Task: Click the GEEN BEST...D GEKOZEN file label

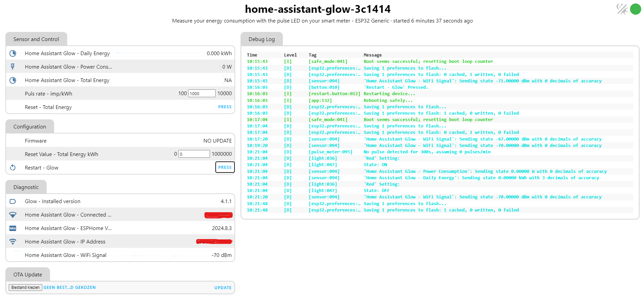Action: 70,288
